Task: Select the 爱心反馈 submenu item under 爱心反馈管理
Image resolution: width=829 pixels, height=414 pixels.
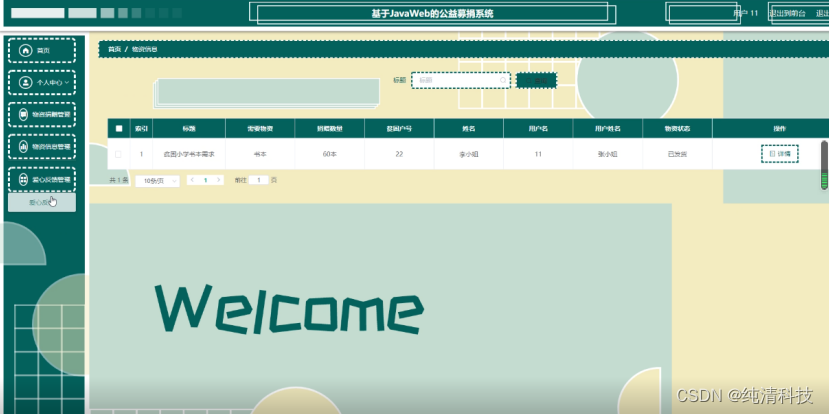Action: click(x=42, y=202)
